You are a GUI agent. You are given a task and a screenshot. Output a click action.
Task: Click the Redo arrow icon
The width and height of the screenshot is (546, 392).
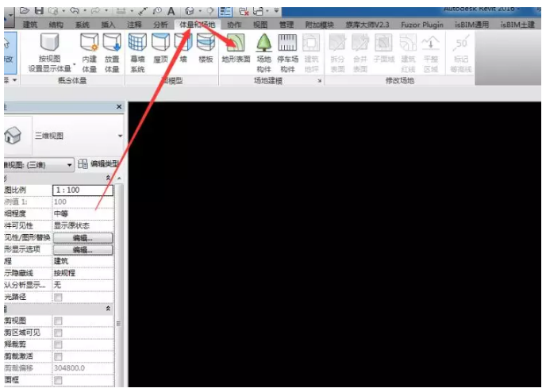[x=95, y=11]
